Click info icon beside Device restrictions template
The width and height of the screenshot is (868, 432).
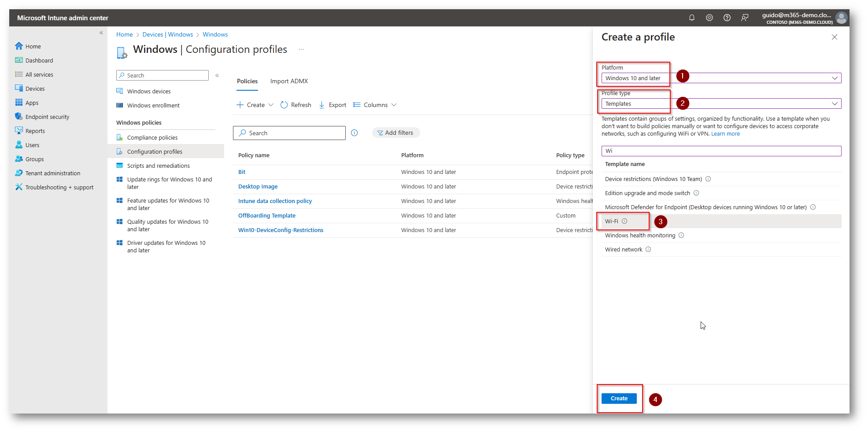coord(708,179)
